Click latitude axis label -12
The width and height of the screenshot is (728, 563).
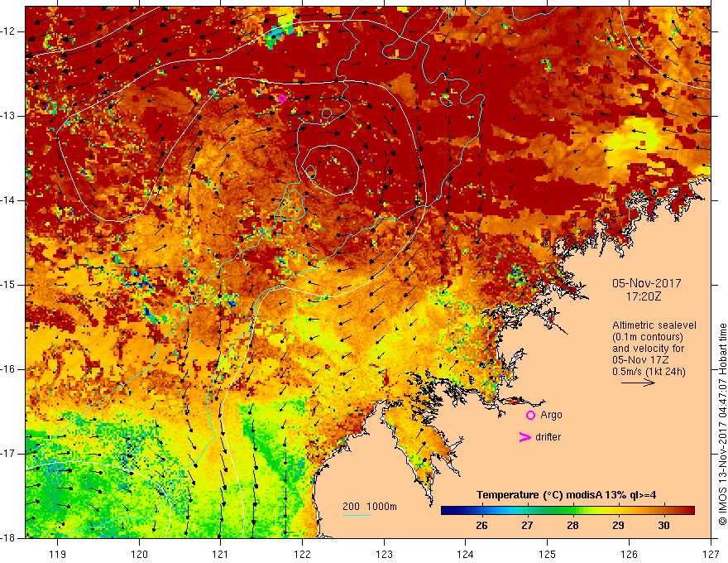click(9, 31)
